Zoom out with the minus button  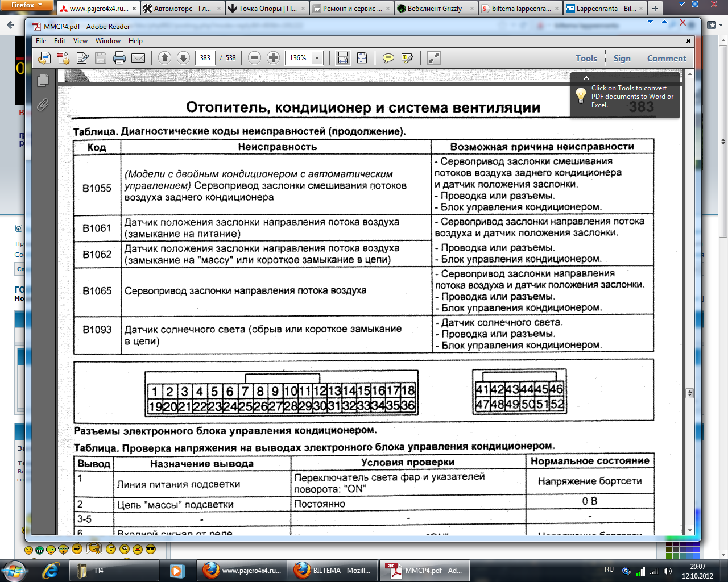pyautogui.click(x=255, y=58)
